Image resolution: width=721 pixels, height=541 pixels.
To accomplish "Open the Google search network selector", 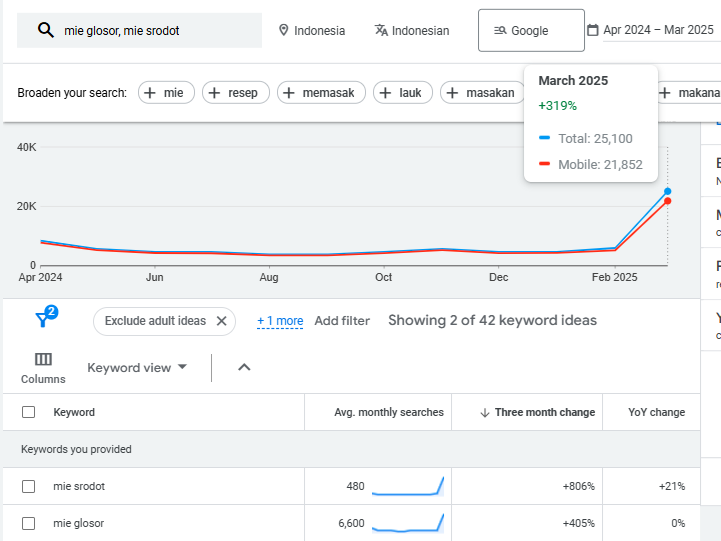I will (x=530, y=31).
